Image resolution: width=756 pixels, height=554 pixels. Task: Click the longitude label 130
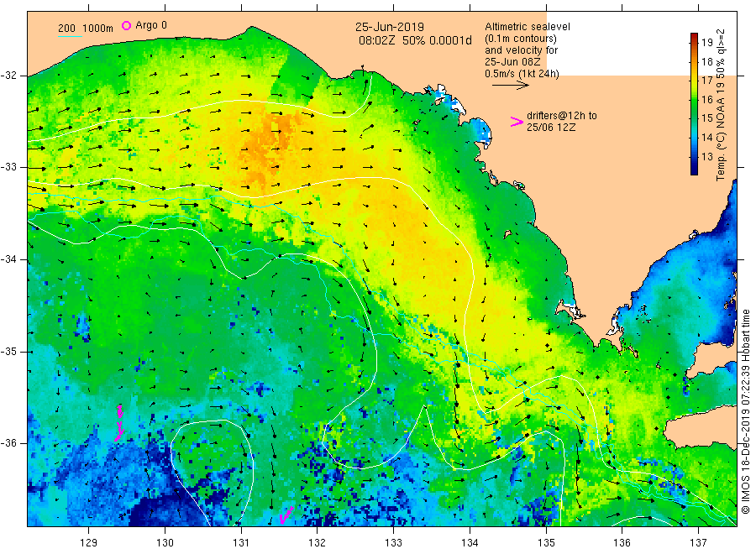[x=165, y=543]
